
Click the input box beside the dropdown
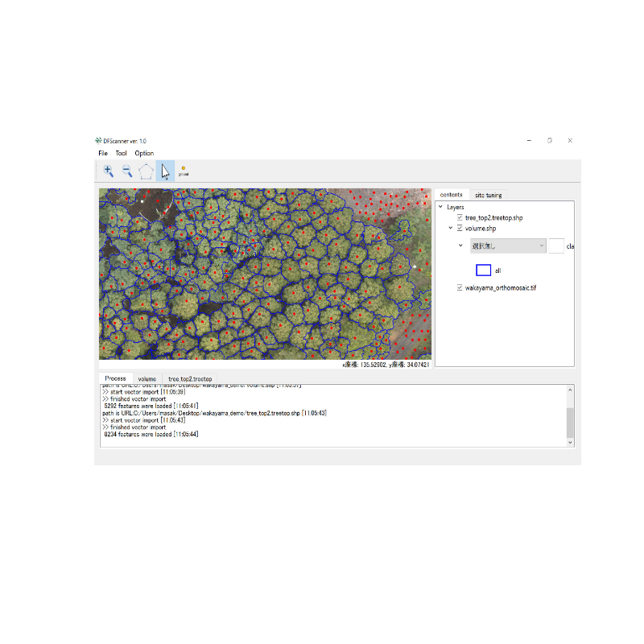click(556, 246)
